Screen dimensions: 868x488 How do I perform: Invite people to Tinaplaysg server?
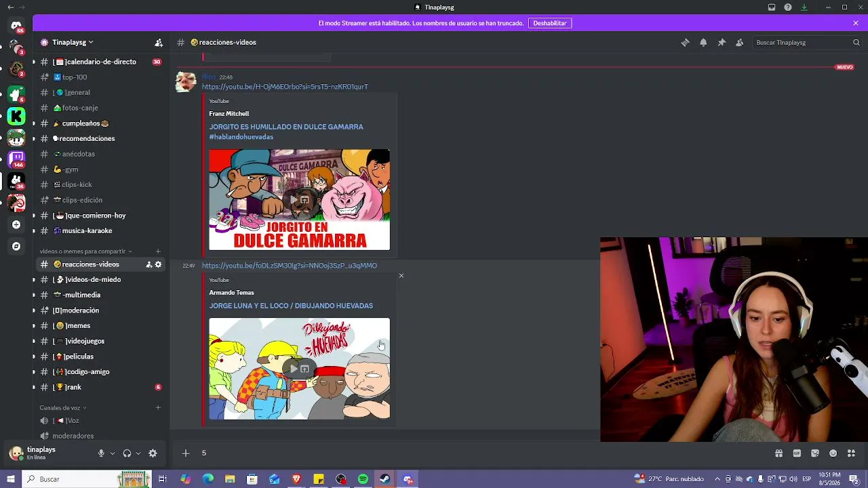pos(159,42)
